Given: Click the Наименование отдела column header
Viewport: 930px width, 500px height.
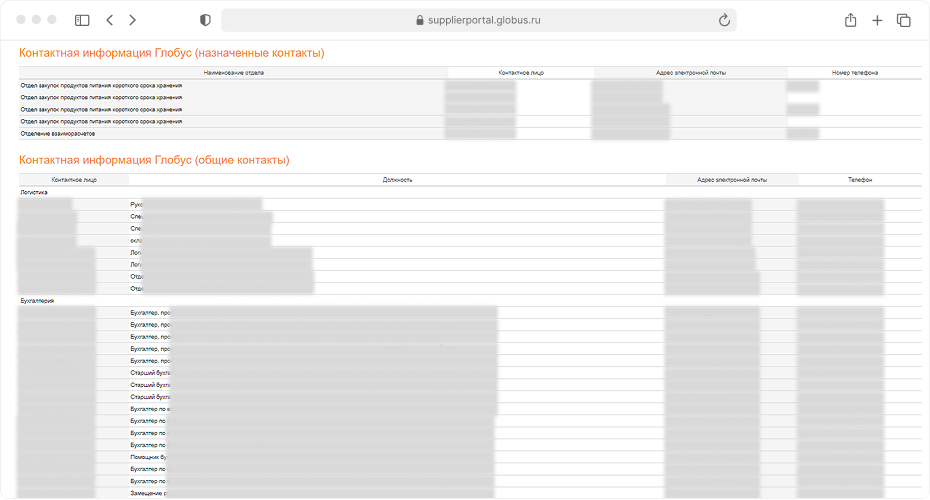Looking at the screenshot, I should tap(234, 72).
